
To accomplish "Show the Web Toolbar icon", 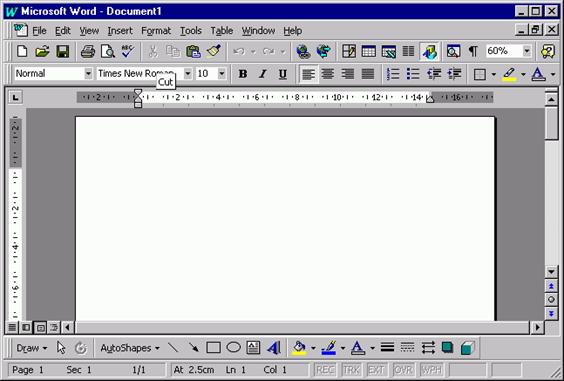I will coord(323,51).
